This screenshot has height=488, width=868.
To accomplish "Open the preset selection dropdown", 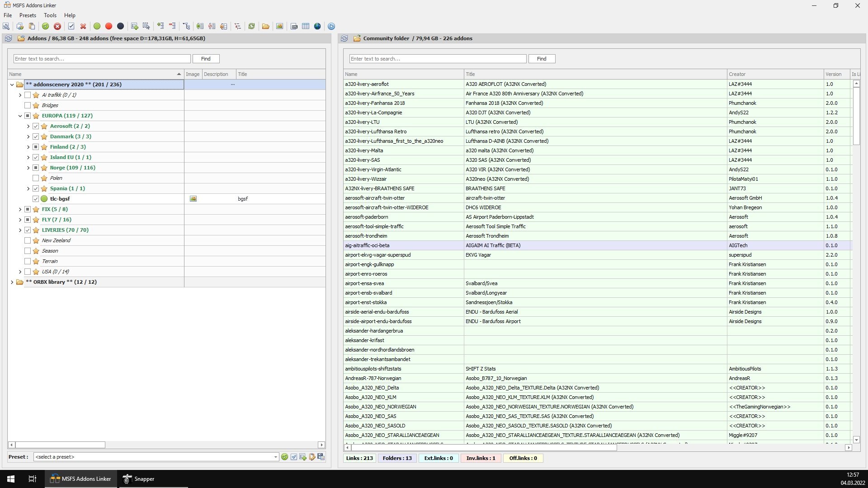I will [x=275, y=457].
